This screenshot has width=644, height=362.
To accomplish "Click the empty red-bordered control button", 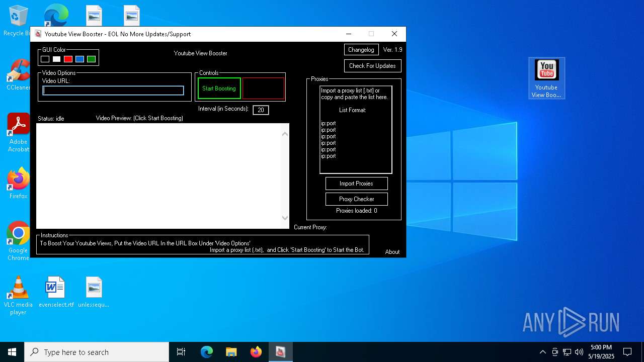I will click(264, 88).
